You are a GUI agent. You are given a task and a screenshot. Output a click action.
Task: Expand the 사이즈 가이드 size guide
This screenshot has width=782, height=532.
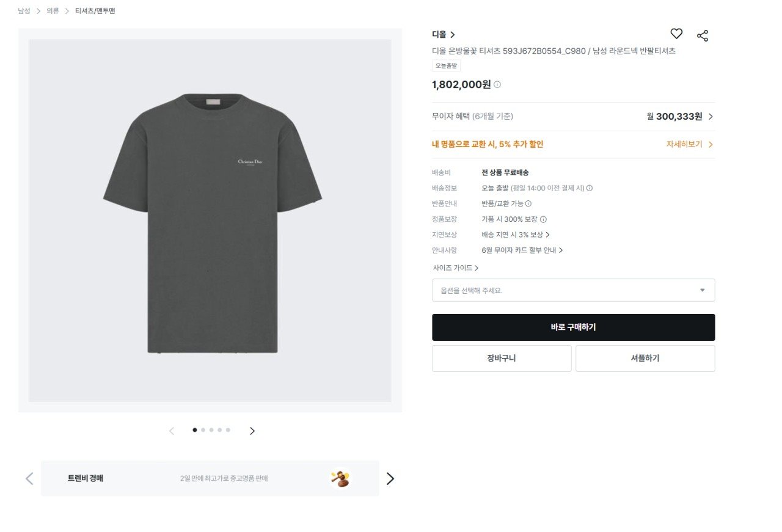455,268
